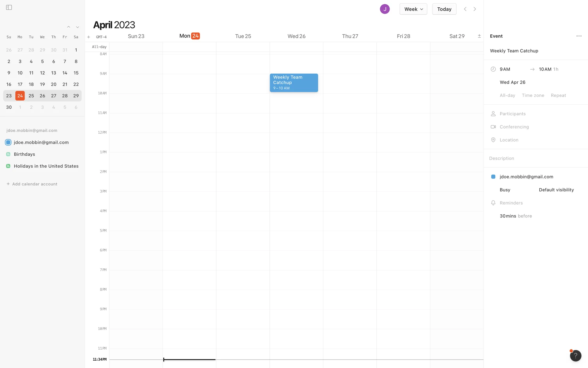Toggle jdoe.mobbin@gmail.com calendar checkbox
The width and height of the screenshot is (588, 368).
point(8,142)
